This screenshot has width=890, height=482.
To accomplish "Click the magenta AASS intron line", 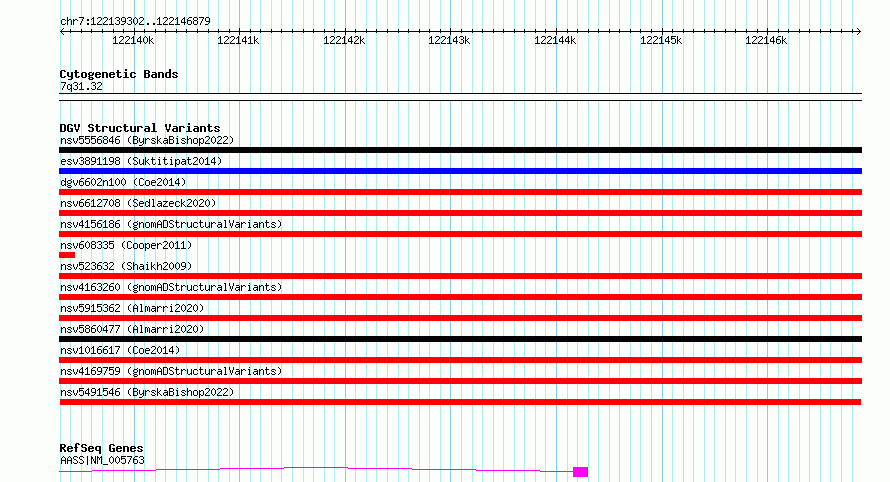I will pos(316,468).
